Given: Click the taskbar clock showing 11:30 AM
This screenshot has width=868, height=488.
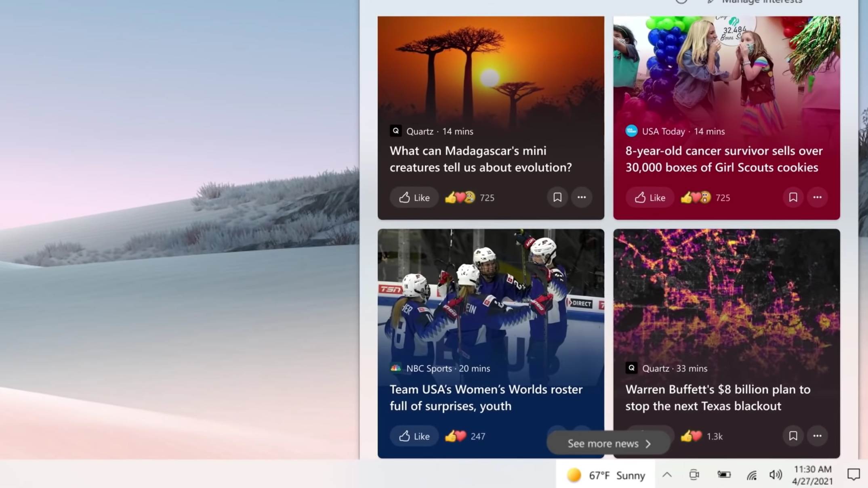Looking at the screenshot, I should (812, 475).
